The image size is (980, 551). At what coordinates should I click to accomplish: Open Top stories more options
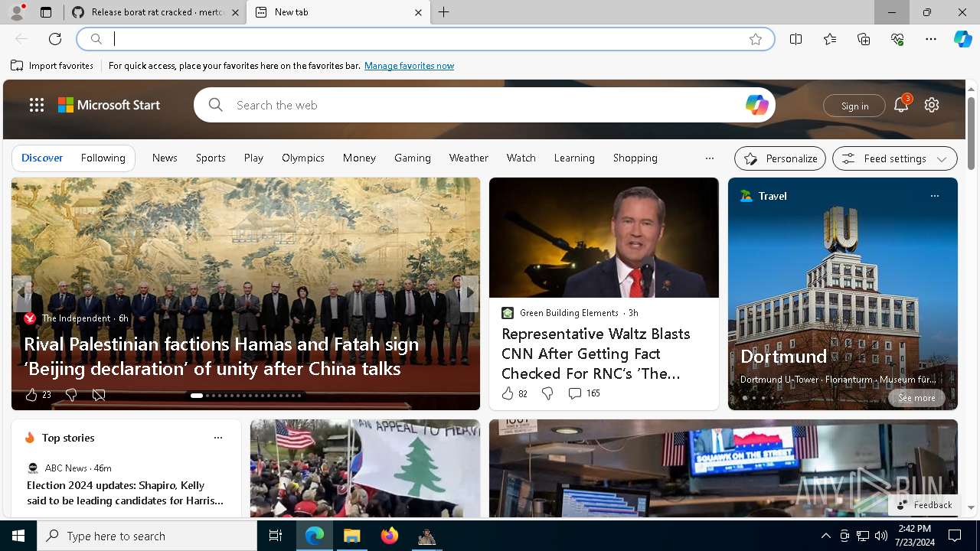(x=218, y=438)
